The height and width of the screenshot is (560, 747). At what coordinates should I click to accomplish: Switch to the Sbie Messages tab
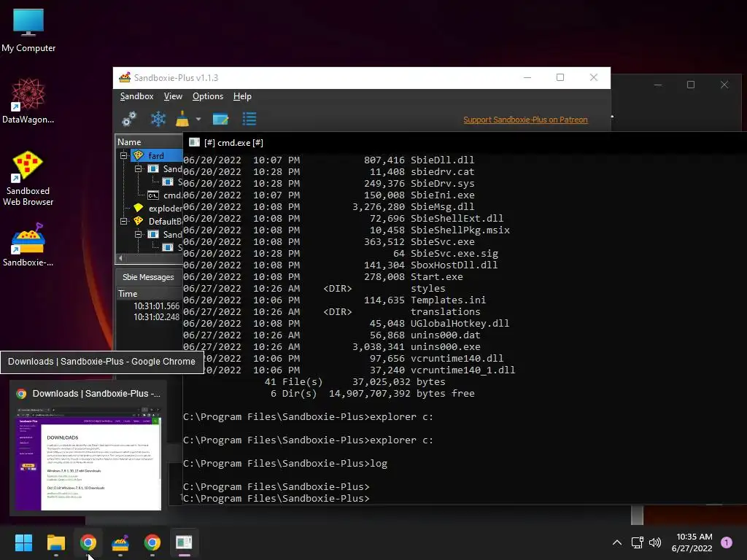pyautogui.click(x=148, y=277)
